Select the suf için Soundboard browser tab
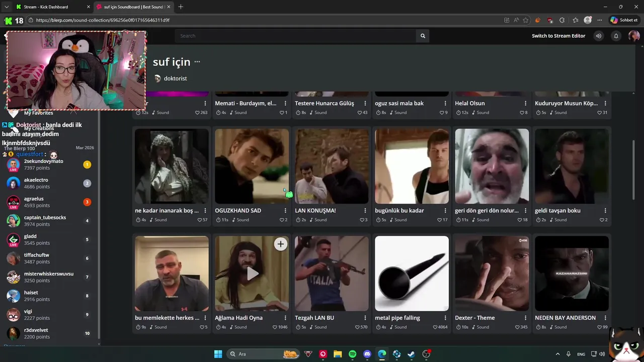This screenshot has width=644, height=362. click(134, 7)
